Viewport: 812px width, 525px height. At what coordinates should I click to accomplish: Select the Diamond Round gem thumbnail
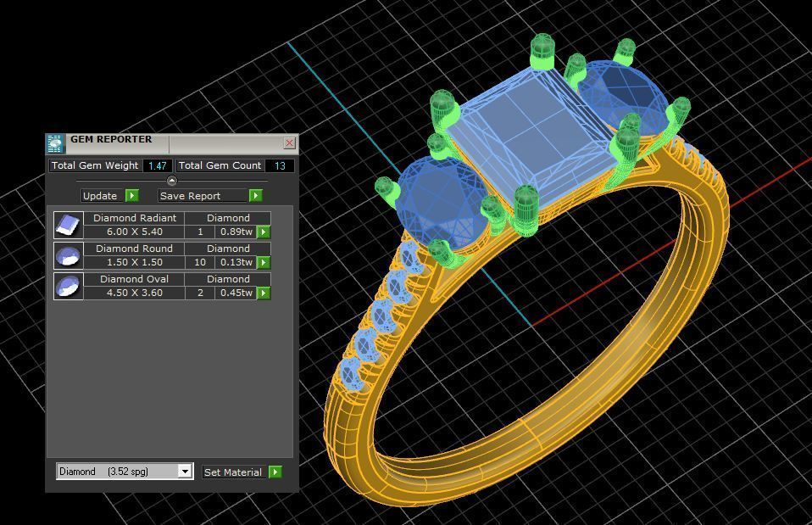[69, 255]
